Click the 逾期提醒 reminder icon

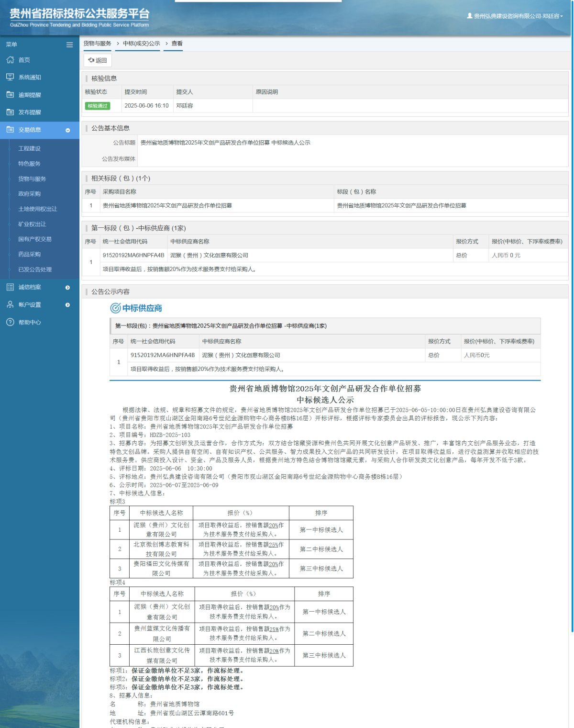tap(10, 94)
